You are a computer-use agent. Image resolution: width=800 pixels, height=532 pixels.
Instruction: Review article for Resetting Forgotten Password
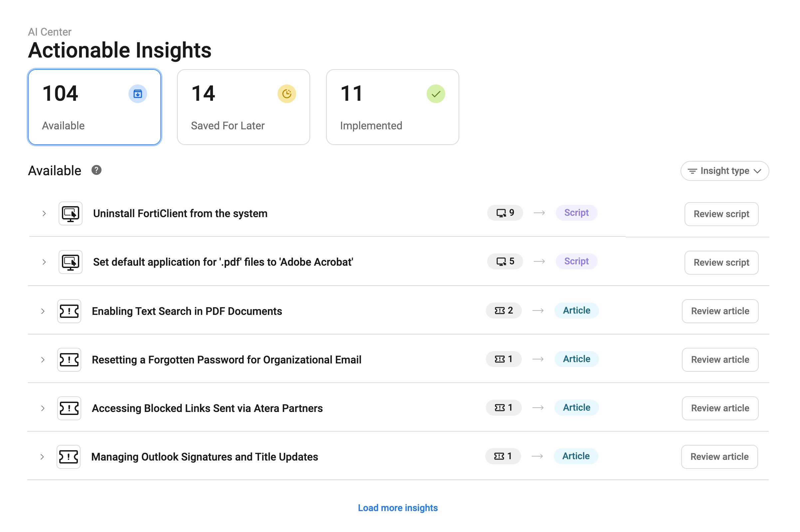pyautogui.click(x=720, y=360)
